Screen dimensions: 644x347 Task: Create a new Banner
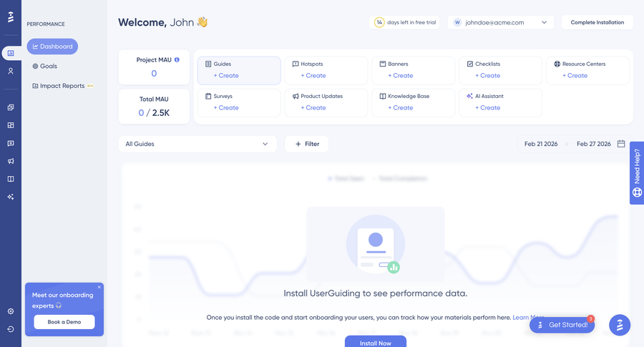pos(401,76)
